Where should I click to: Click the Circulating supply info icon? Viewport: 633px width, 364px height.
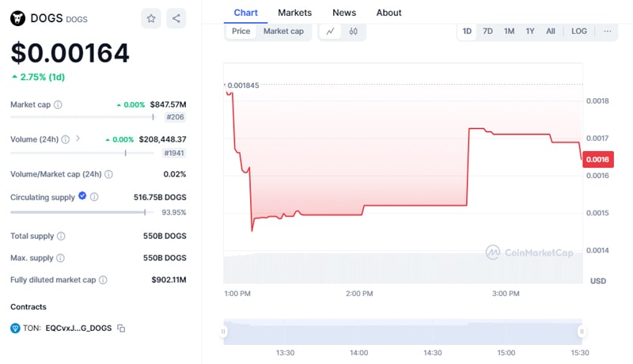[x=94, y=197]
